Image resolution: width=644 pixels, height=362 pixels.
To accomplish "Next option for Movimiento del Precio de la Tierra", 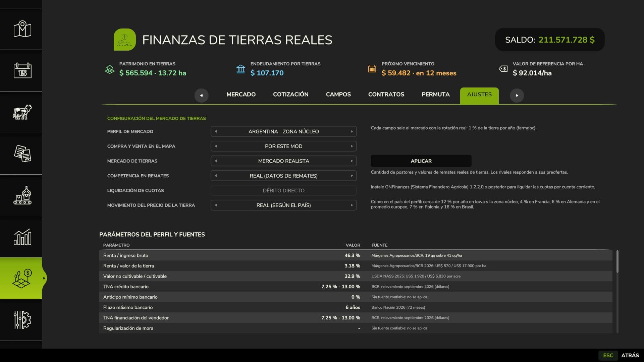I will tap(352, 205).
